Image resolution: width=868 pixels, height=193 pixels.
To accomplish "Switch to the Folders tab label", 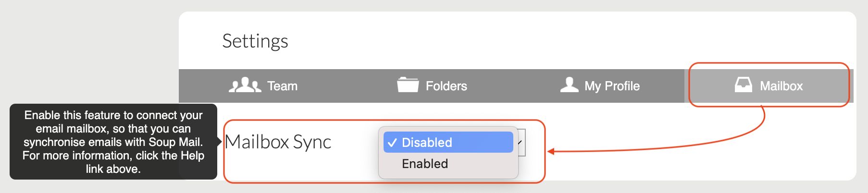I will 446,86.
